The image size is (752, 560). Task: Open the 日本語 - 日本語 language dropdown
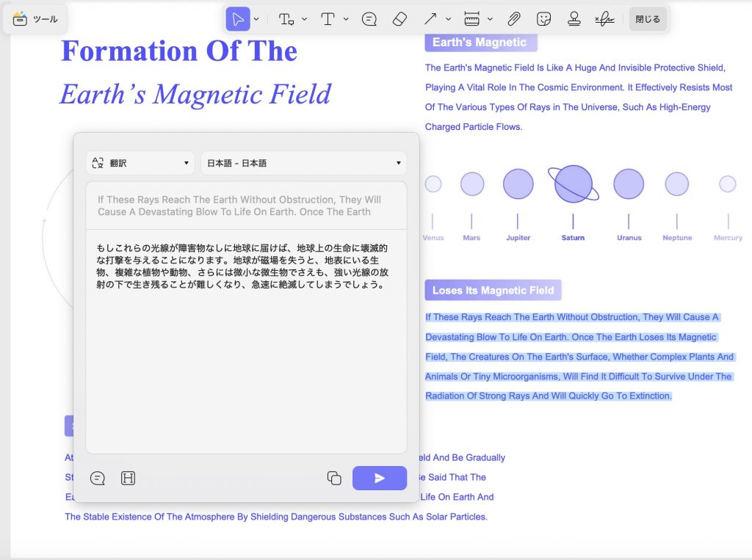(x=303, y=163)
